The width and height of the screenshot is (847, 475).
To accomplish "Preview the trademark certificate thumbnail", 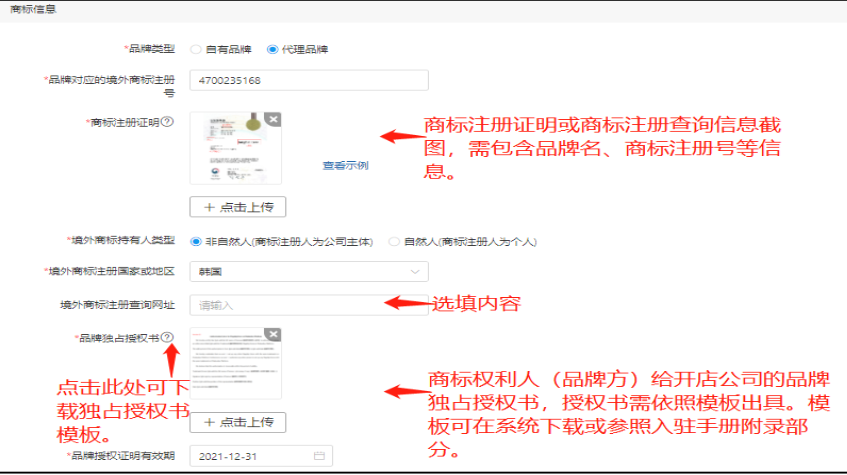I will click(x=234, y=148).
